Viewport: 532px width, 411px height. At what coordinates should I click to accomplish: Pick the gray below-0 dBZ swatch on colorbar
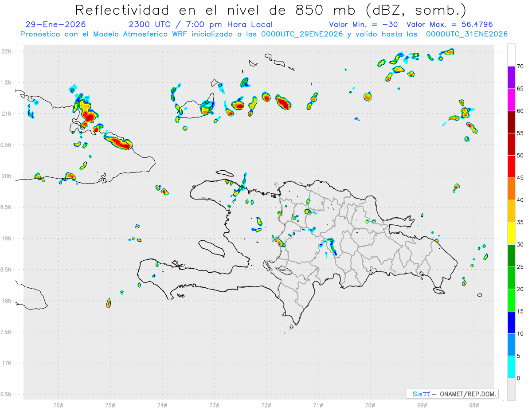point(511,389)
